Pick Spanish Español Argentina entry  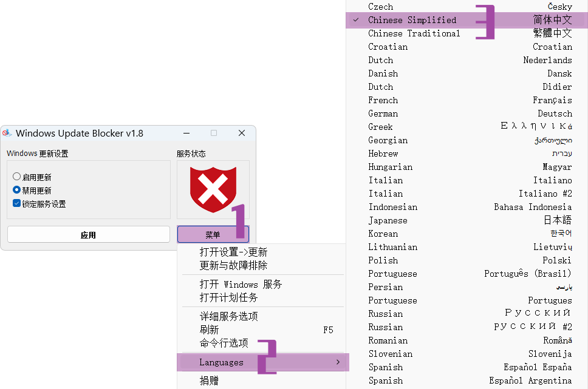[467, 381]
